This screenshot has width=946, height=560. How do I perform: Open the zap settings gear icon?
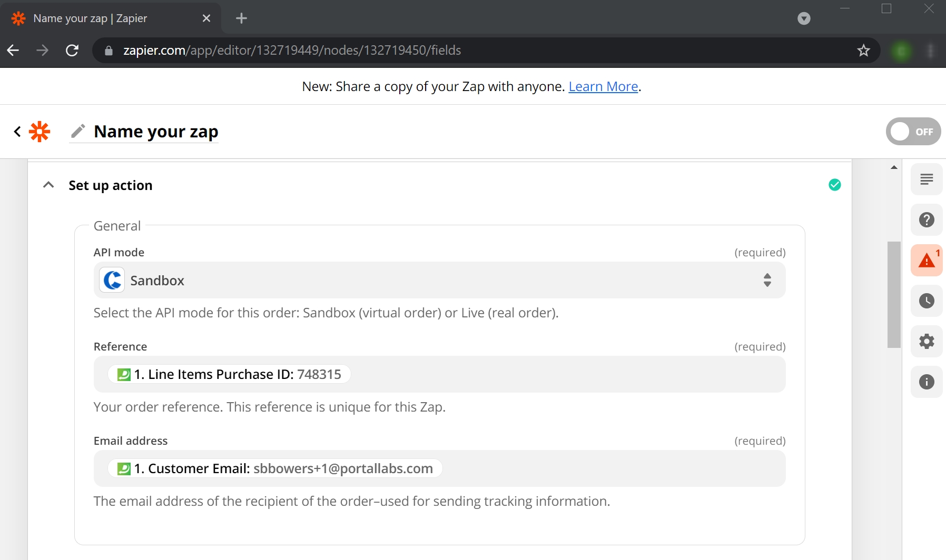[x=927, y=342]
